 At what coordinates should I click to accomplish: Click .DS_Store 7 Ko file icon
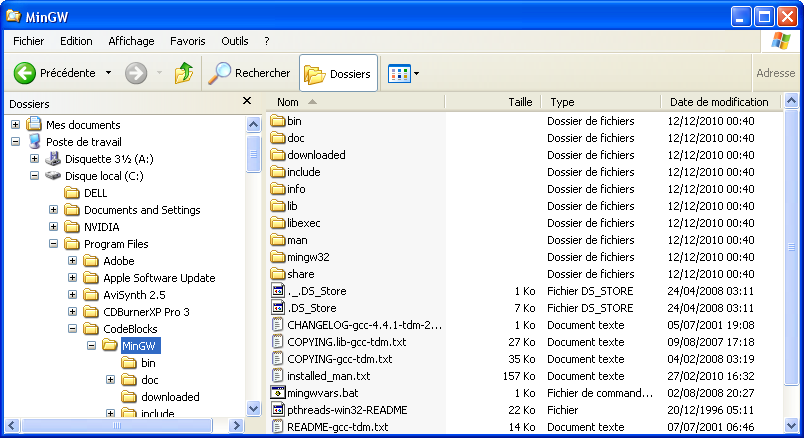pyautogui.click(x=277, y=307)
